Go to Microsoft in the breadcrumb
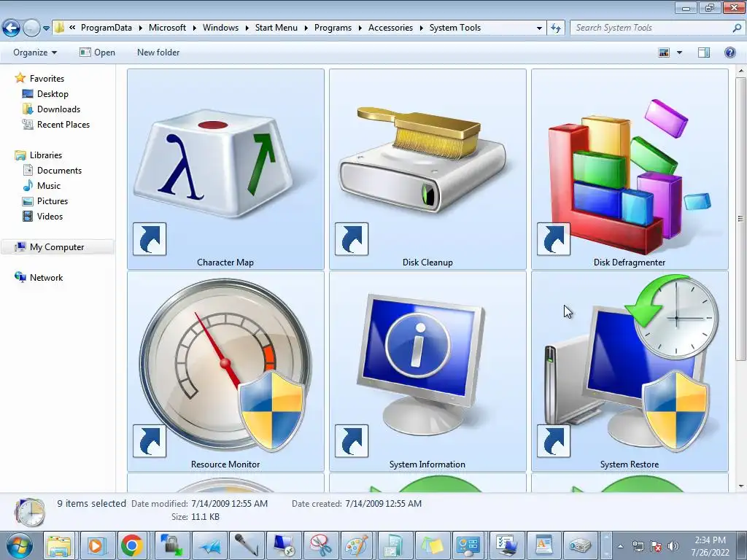This screenshot has width=747, height=560. point(167,28)
